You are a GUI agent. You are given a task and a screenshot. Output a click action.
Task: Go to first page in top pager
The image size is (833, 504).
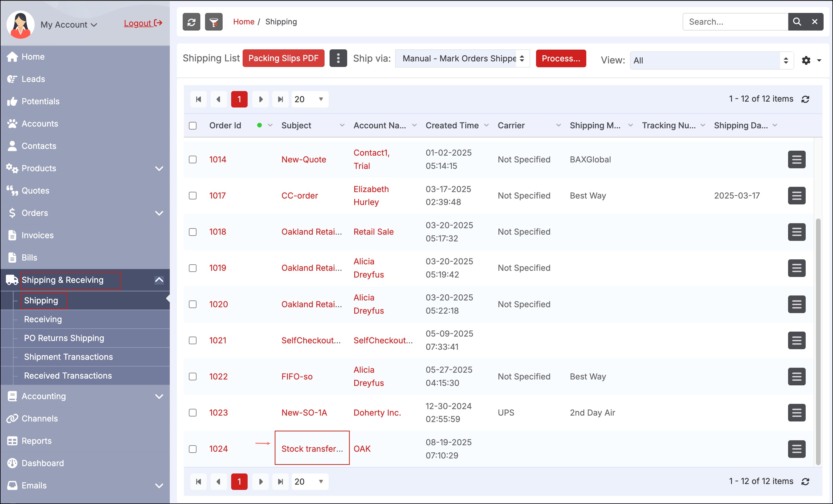[199, 99]
